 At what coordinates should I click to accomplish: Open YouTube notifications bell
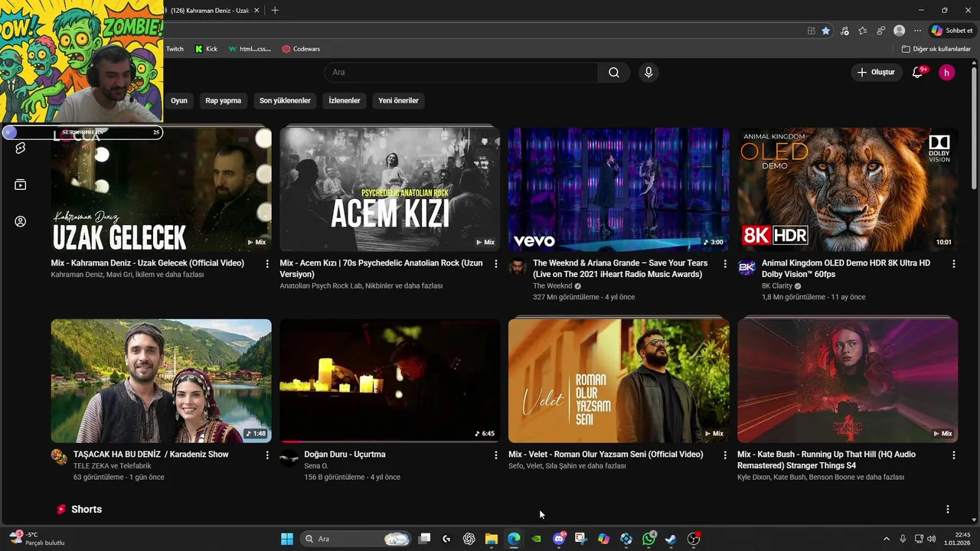[917, 73]
